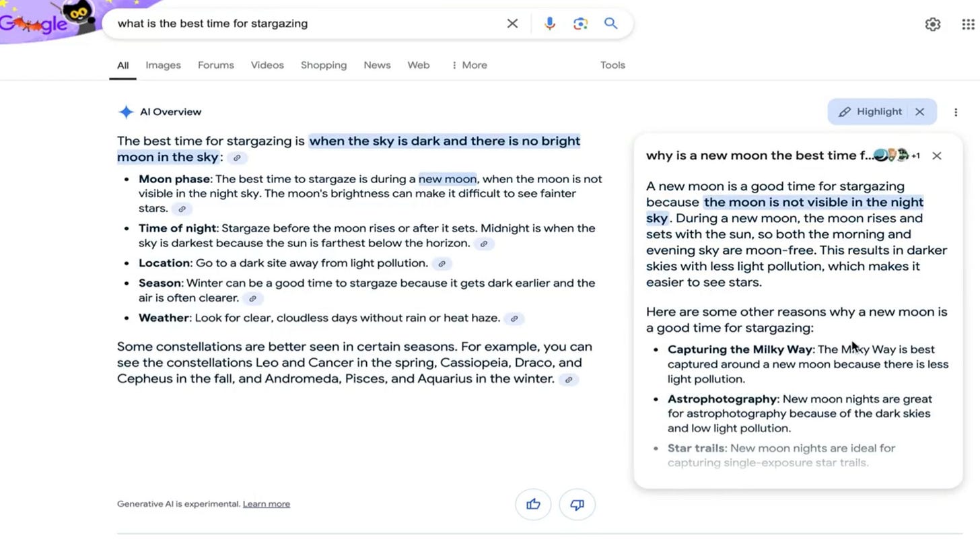Screen dimensions: 980x552
Task: Click the magnifier search button
Action: (x=610, y=24)
